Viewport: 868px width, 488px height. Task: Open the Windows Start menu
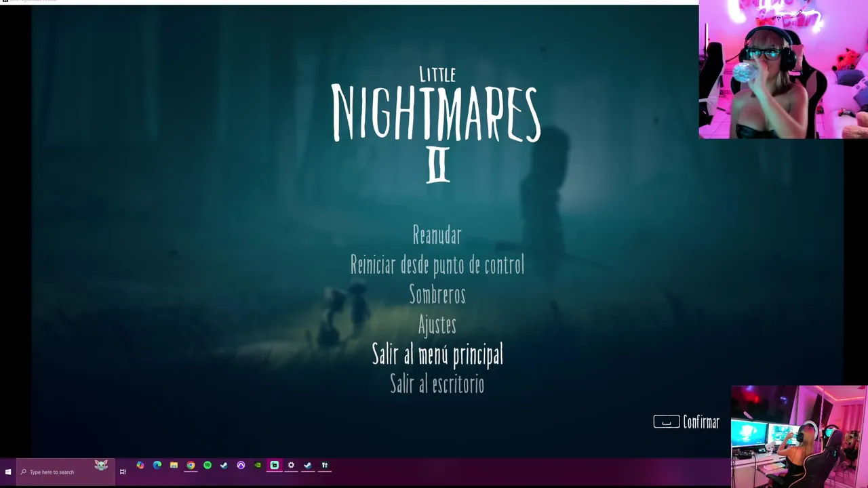(8, 472)
